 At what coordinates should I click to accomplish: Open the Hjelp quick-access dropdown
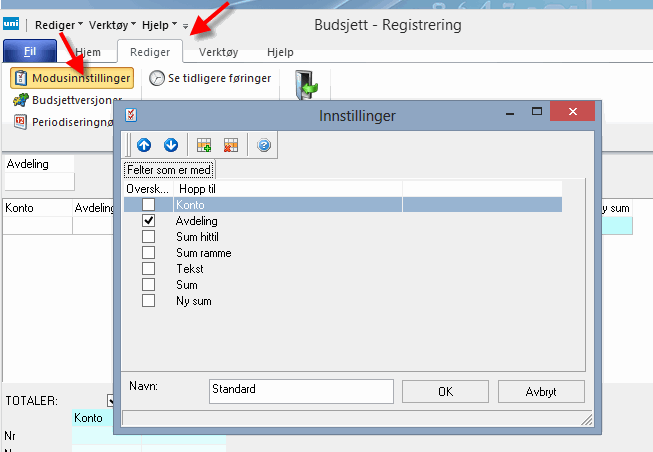pyautogui.click(x=159, y=23)
